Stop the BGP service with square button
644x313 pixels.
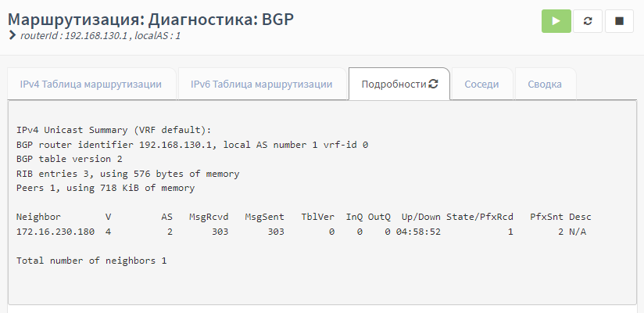click(619, 21)
